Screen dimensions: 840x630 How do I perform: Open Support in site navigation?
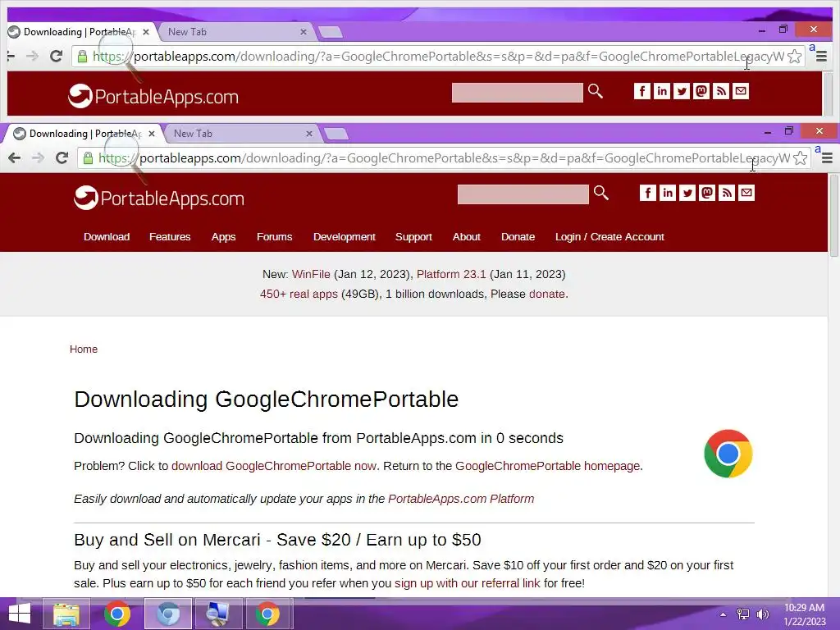pos(413,237)
